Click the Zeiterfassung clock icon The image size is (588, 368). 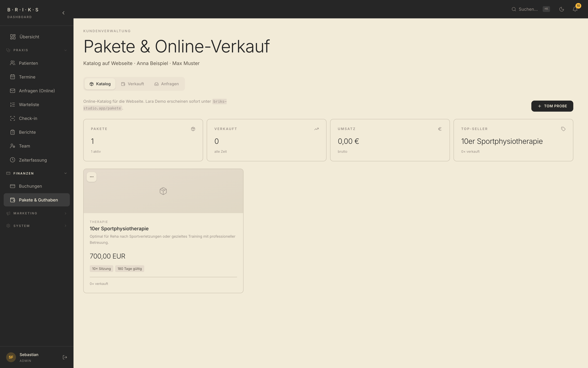point(13,160)
